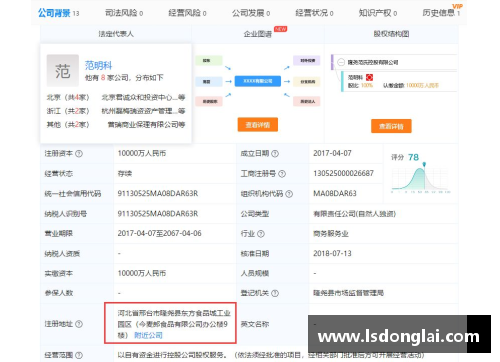Click help icon next to 注册地址
Image resolution: width=500 pixels, height=362 pixels.
(x=79, y=324)
